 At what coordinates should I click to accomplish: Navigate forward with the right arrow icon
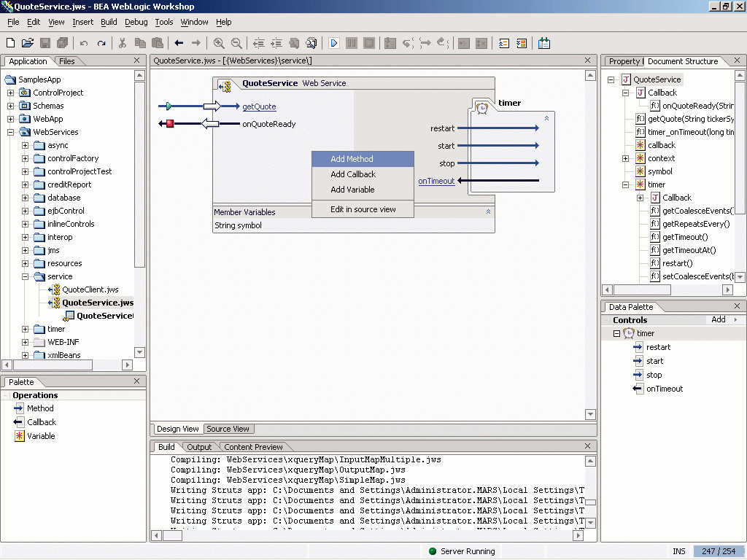pyautogui.click(x=196, y=43)
